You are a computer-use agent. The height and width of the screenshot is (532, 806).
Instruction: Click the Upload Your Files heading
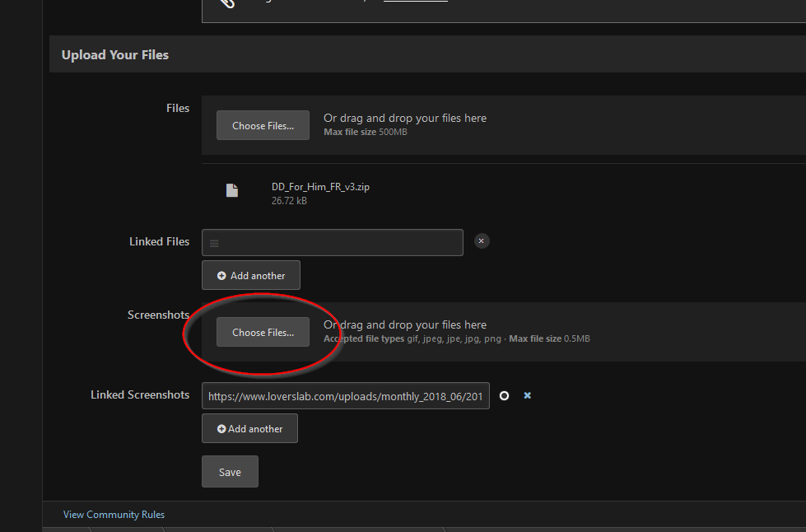click(115, 55)
